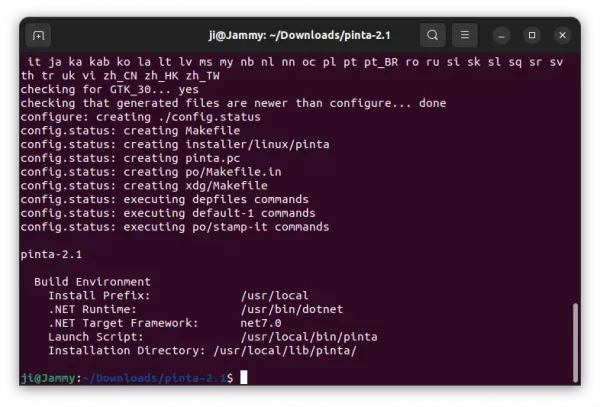This screenshot has height=407, width=600.
Task: Open a new terminal tab
Action: click(x=38, y=35)
